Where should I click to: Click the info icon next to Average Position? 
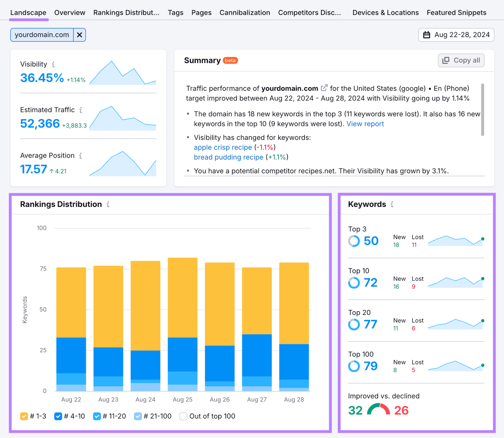(x=81, y=156)
